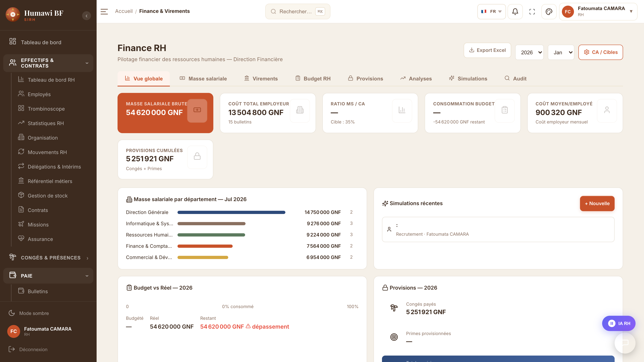
Task: Open Délégations & Intérims
Action: [54, 167]
